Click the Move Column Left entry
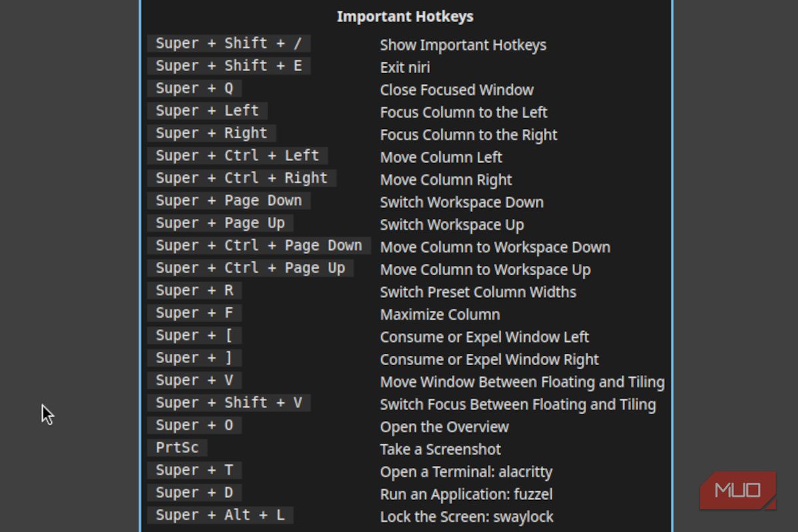Viewport: 798px width, 532px height. [x=441, y=157]
